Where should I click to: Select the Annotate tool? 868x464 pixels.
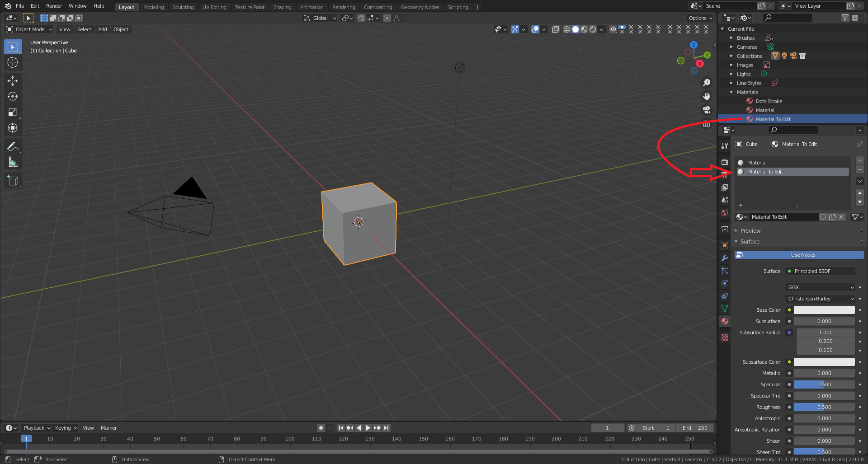click(x=13, y=146)
